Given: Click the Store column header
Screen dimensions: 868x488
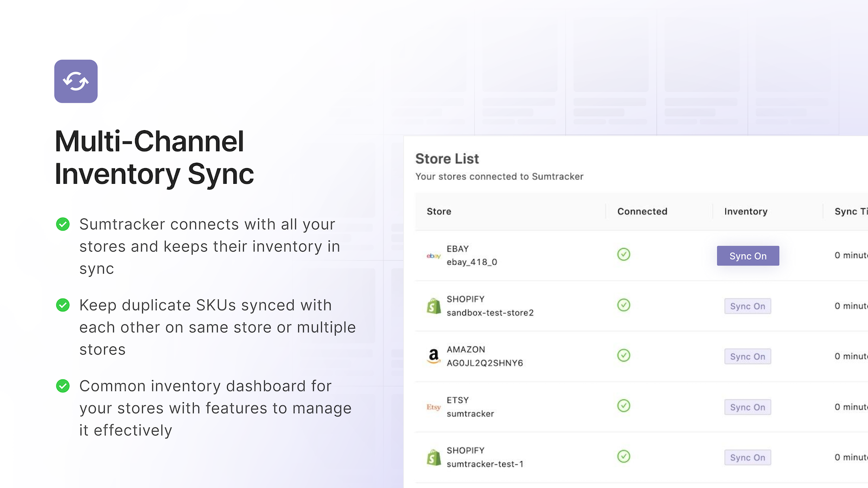Looking at the screenshot, I should pyautogui.click(x=439, y=211).
